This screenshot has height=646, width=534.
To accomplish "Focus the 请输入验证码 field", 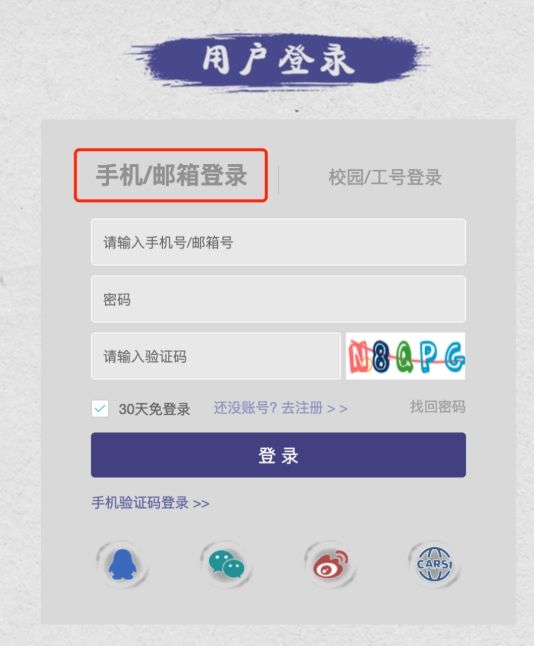I will tap(216, 356).
